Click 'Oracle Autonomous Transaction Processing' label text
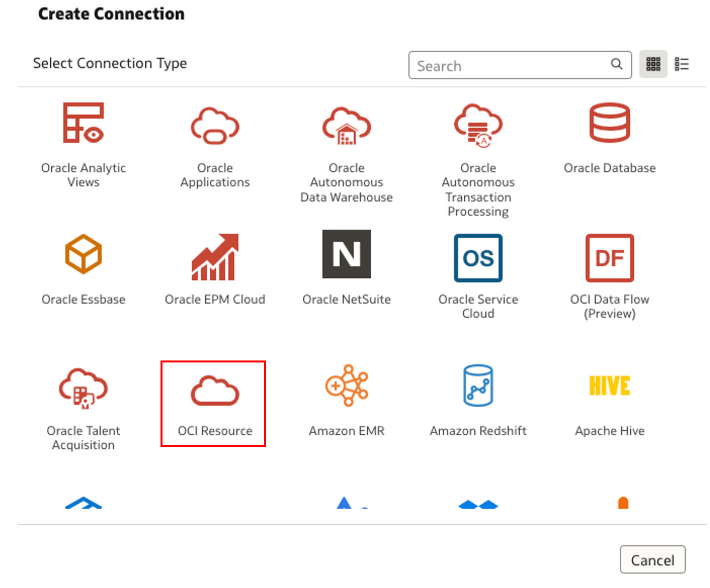 478,190
